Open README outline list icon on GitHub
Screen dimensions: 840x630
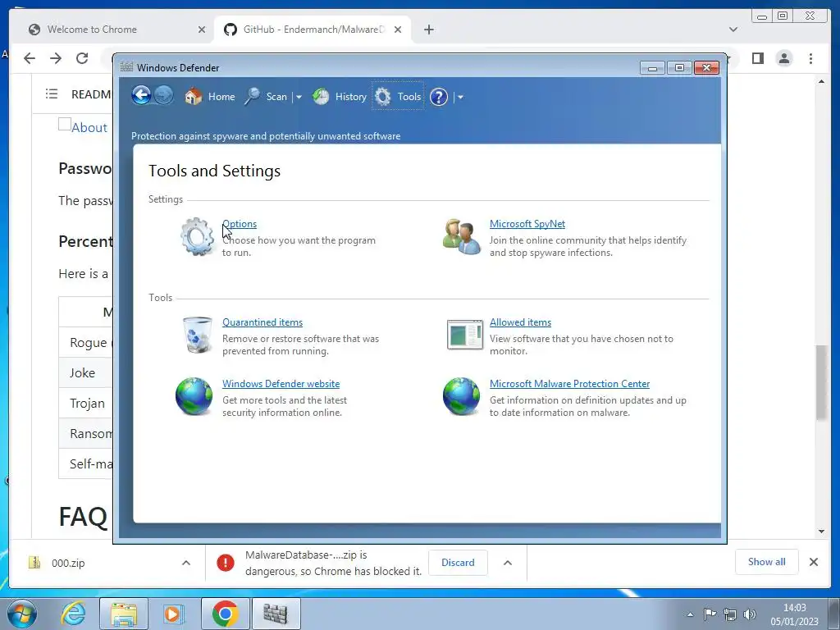pyautogui.click(x=52, y=94)
